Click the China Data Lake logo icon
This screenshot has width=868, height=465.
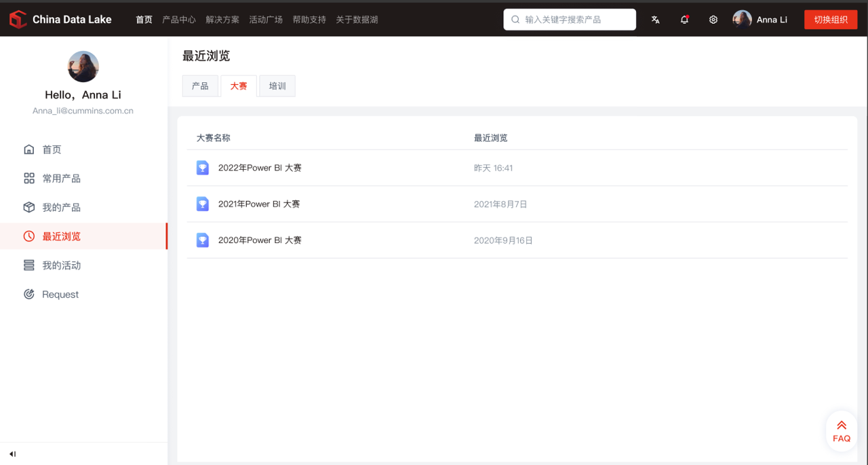point(18,20)
